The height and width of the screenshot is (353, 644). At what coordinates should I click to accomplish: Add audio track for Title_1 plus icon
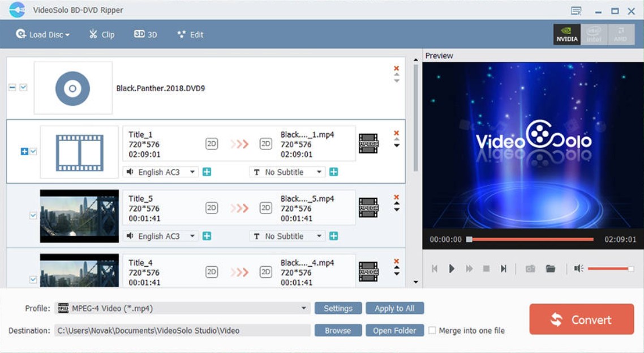point(207,172)
